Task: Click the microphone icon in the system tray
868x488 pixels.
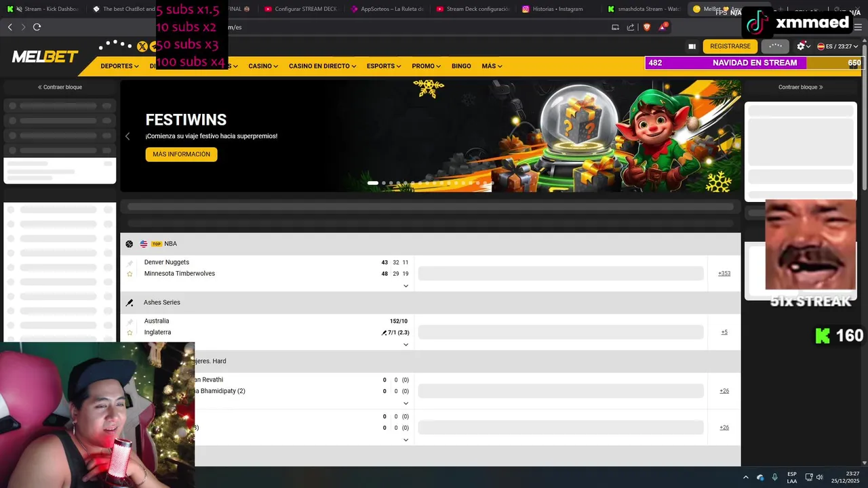Action: (774, 477)
